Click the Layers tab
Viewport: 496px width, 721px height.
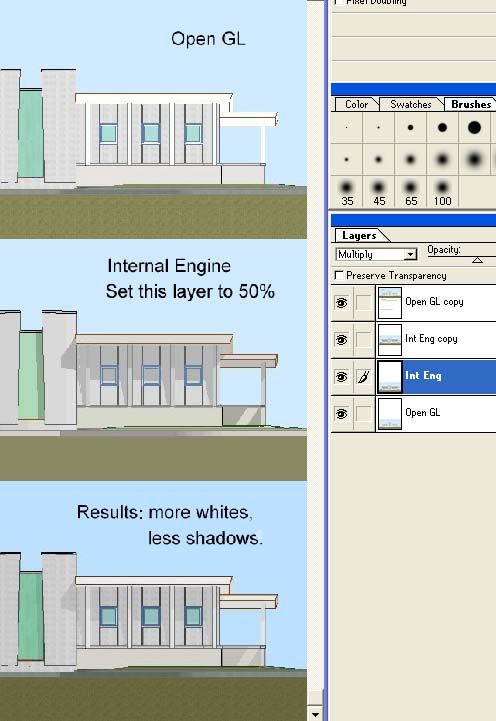pyautogui.click(x=359, y=235)
